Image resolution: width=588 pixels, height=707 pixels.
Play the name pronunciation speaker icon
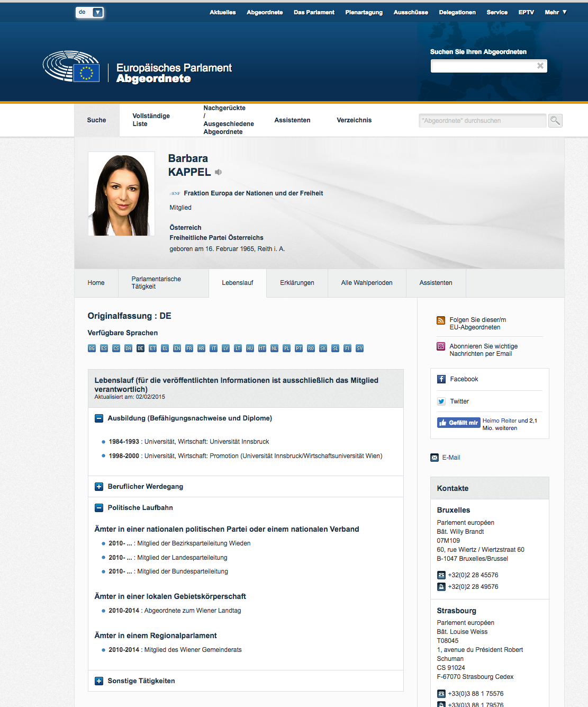click(218, 172)
